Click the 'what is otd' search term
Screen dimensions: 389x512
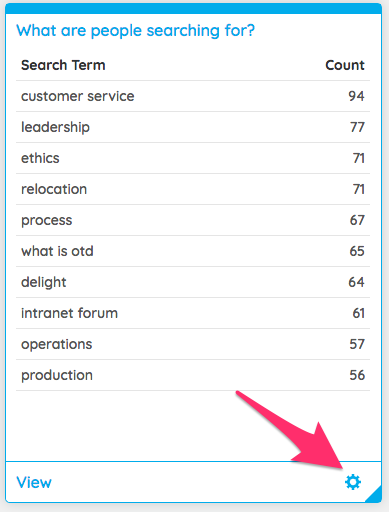point(57,251)
